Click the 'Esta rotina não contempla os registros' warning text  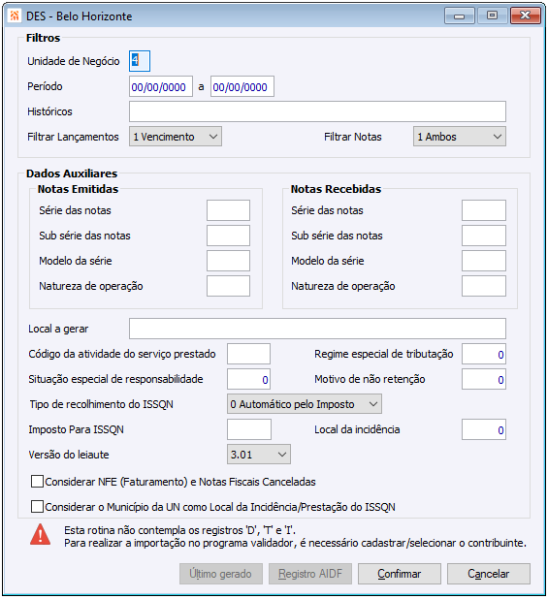[180, 530]
